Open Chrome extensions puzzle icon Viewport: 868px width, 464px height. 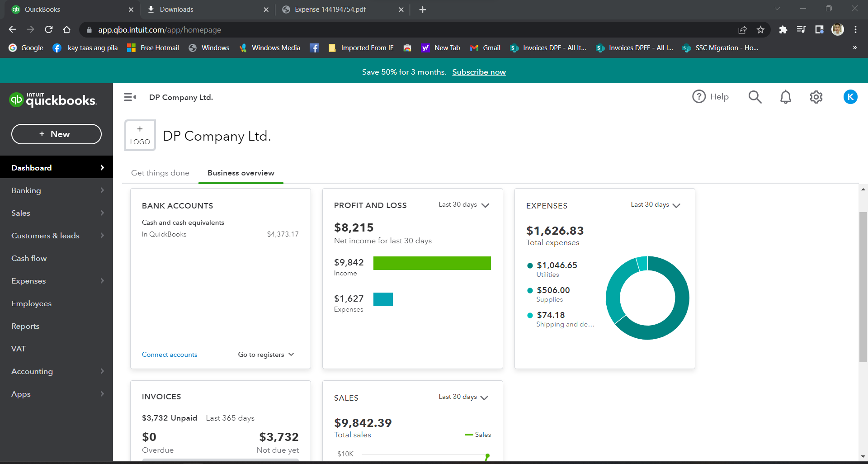pyautogui.click(x=783, y=30)
